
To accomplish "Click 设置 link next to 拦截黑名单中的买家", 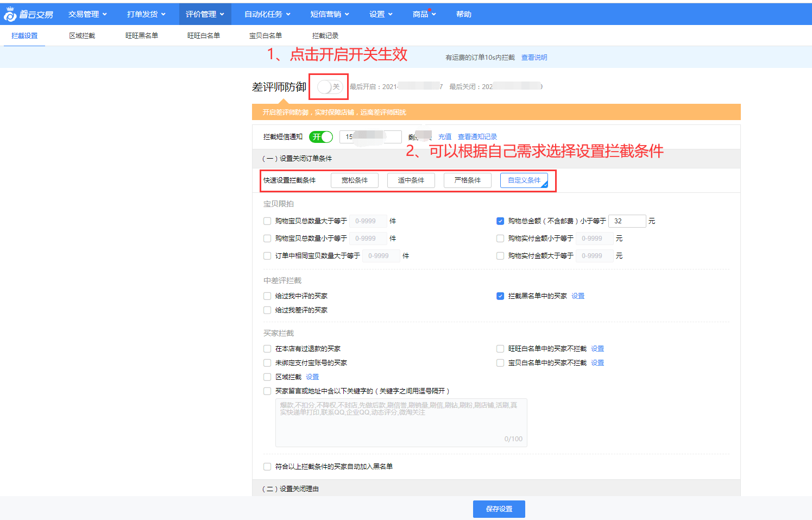I will 578,296.
